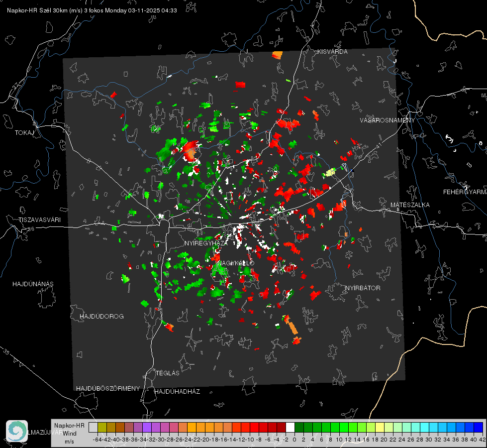Image resolution: width=487 pixels, height=448 pixels.
Task: Click the radar title and timestamp text
Action: point(92,10)
